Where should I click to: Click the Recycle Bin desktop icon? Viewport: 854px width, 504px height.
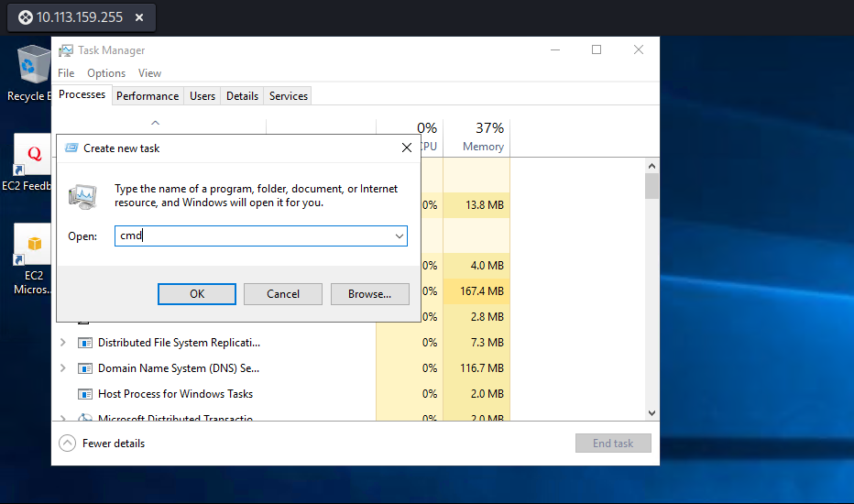tap(33, 66)
